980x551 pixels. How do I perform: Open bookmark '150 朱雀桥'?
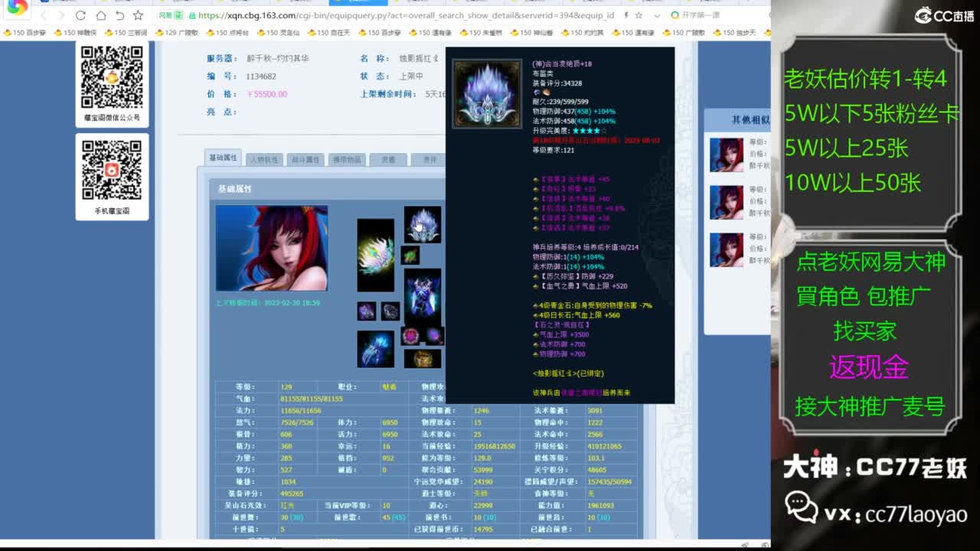coord(480,33)
